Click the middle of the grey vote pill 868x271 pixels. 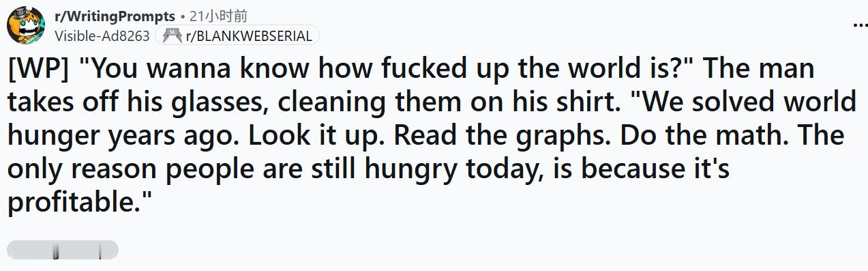coord(63,250)
